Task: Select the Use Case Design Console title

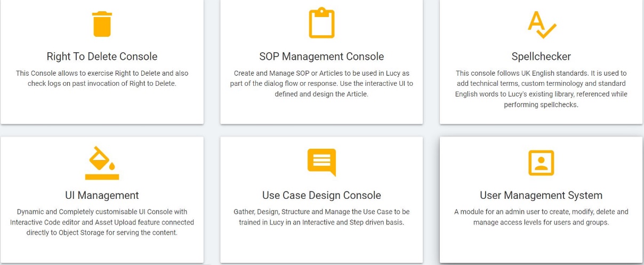Action: pos(321,195)
